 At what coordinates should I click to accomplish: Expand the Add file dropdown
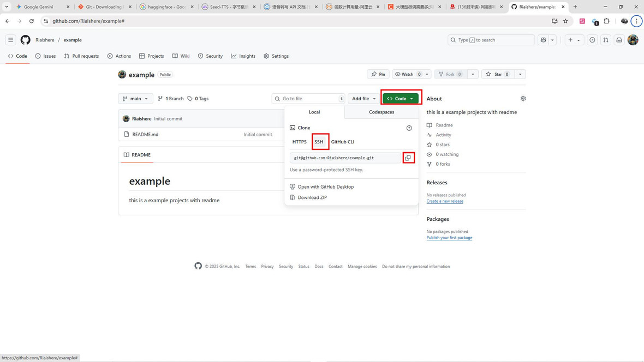click(x=363, y=99)
